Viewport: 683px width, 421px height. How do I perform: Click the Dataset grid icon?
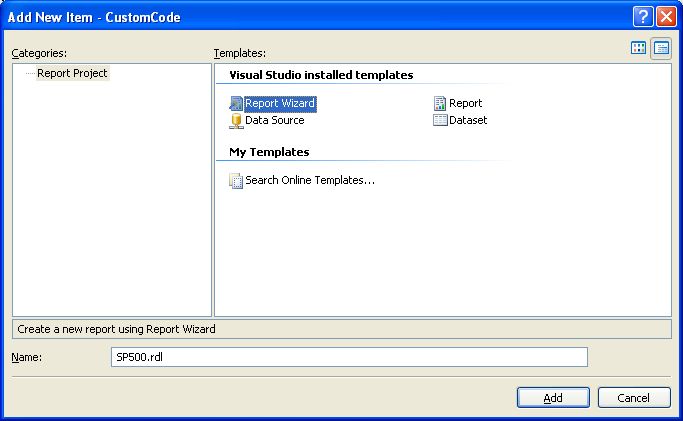[440, 120]
